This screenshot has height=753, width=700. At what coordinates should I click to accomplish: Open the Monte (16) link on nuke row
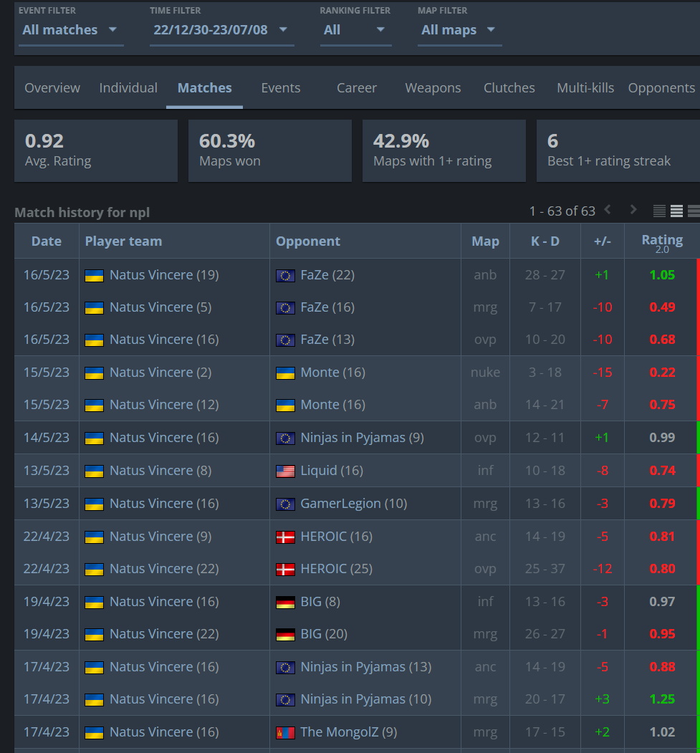(x=332, y=373)
